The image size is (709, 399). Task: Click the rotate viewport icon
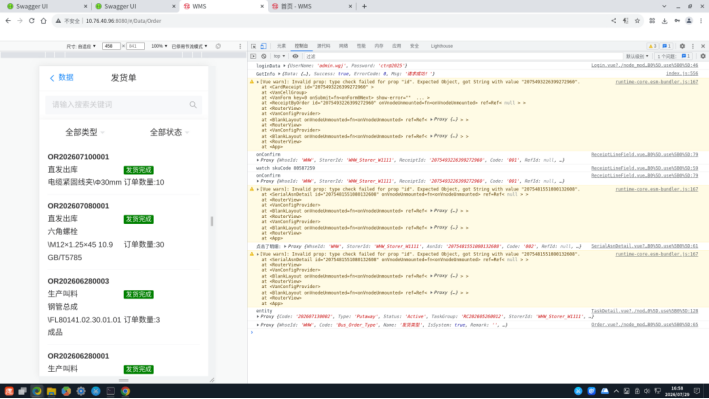[x=218, y=46]
